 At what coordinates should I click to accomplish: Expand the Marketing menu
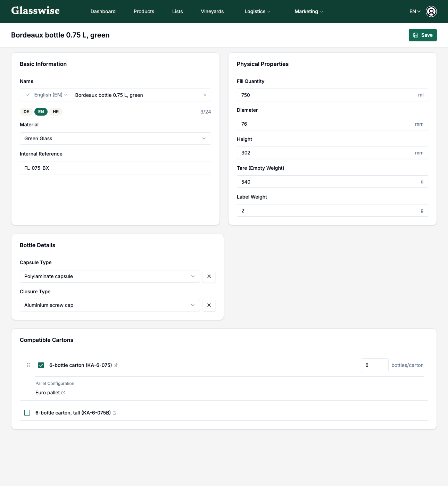309,11
